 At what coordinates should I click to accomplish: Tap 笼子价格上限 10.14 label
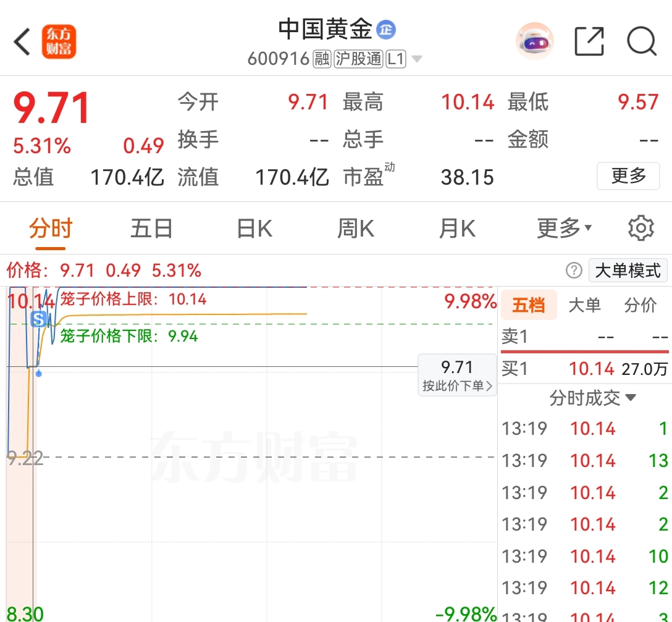pyautogui.click(x=133, y=299)
